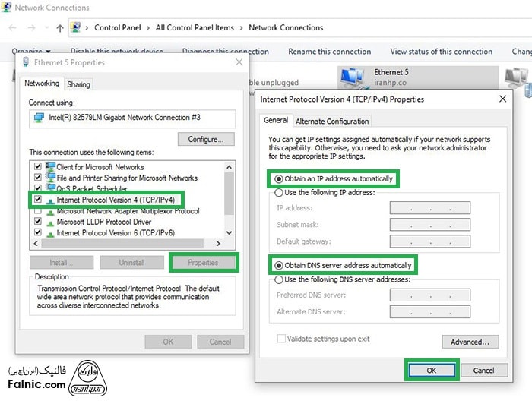Viewport: 532px width, 404px height.
Task: Toggle Internet Protocol Version 6 checkbox
Action: (x=36, y=233)
